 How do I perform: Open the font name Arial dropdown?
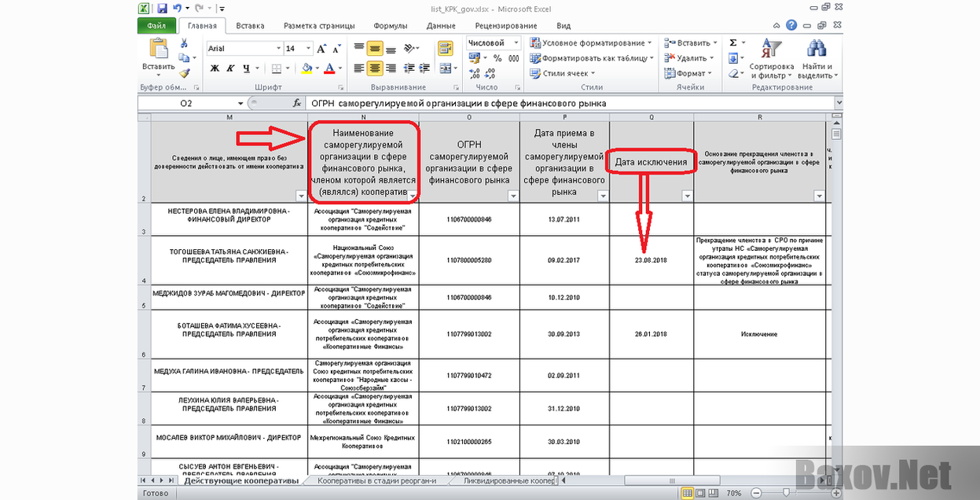[277, 49]
